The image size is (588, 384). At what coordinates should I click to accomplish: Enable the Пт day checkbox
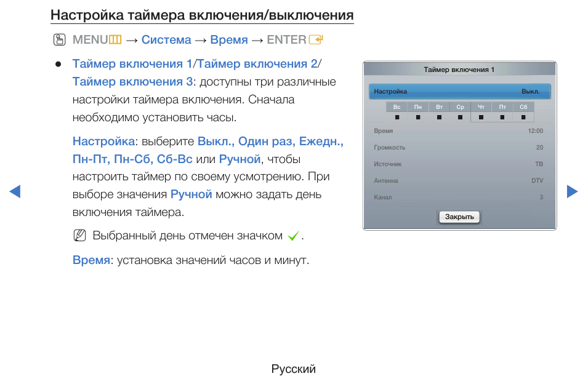click(502, 117)
